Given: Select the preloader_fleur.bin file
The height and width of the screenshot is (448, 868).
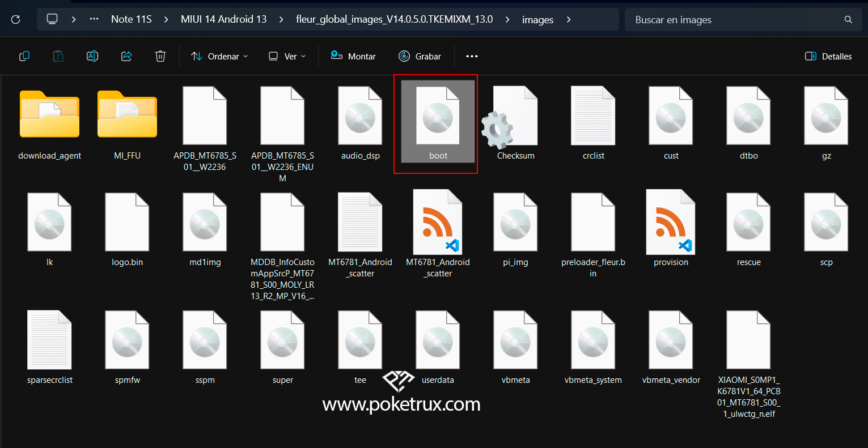Looking at the screenshot, I should [x=593, y=236].
